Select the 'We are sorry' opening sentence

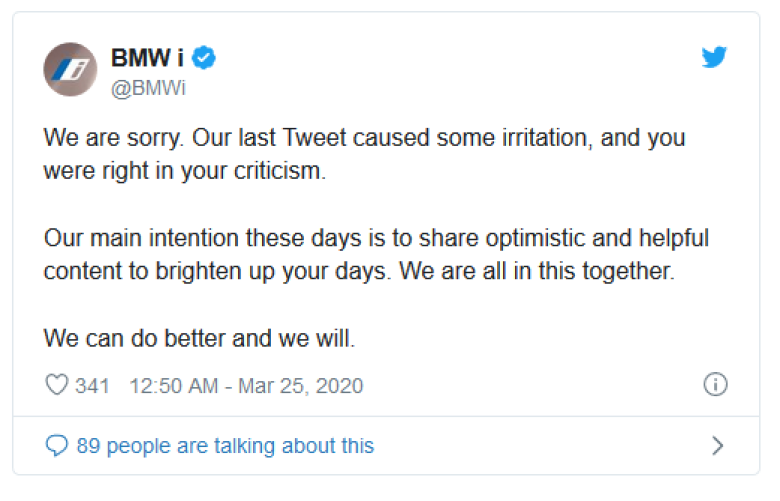(x=114, y=138)
